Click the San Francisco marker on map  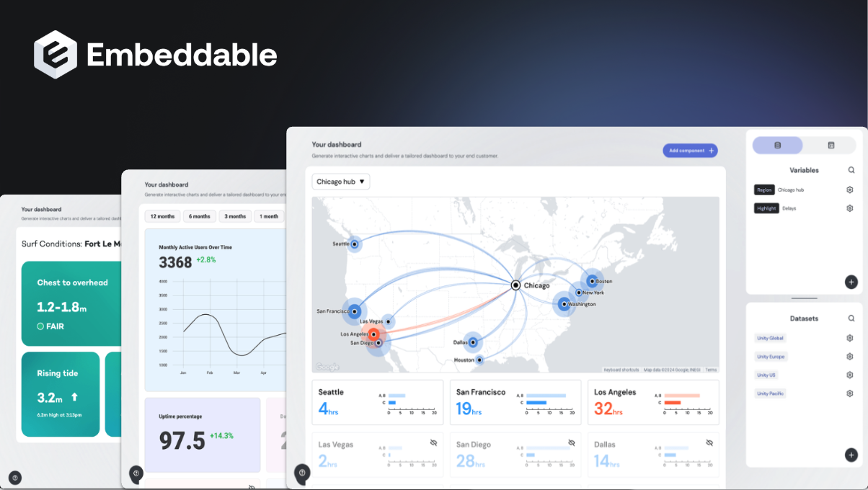[354, 312]
